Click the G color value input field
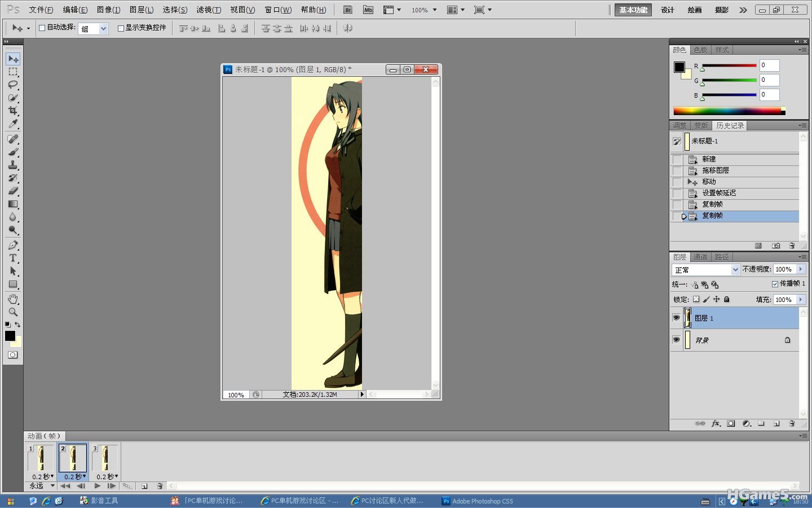The width and height of the screenshot is (812, 508). pos(769,80)
